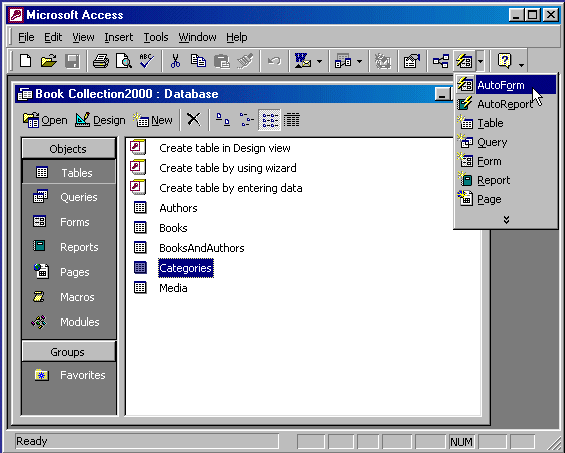The width and height of the screenshot is (565, 453).
Task: Click the New button in database window
Action: (x=153, y=120)
